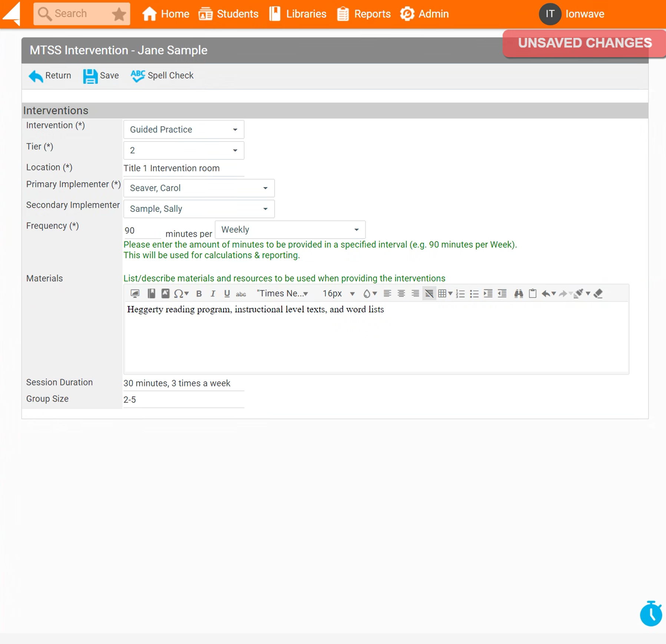Open the Weekly frequency interval dropdown
The height and width of the screenshot is (644, 666).
click(290, 230)
